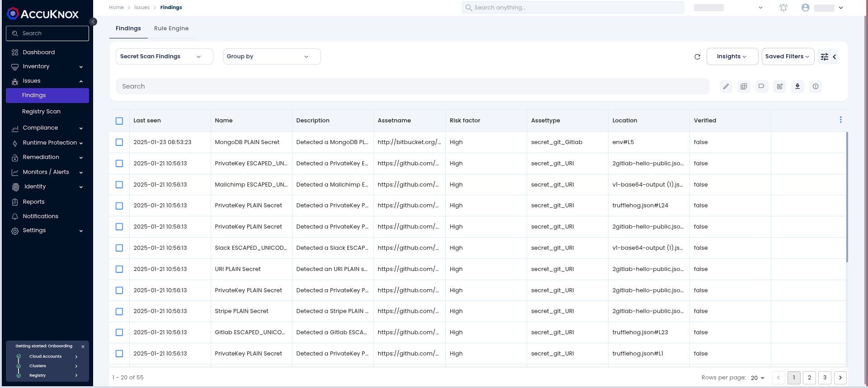The image size is (868, 388).
Task: Go to page 3
Action: coord(825,378)
